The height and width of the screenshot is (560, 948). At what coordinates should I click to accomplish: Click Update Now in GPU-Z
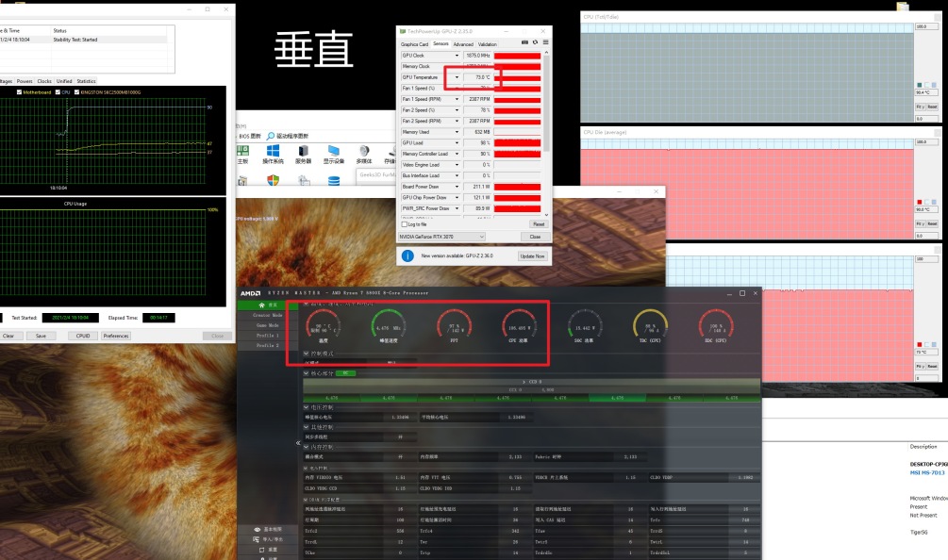point(533,256)
